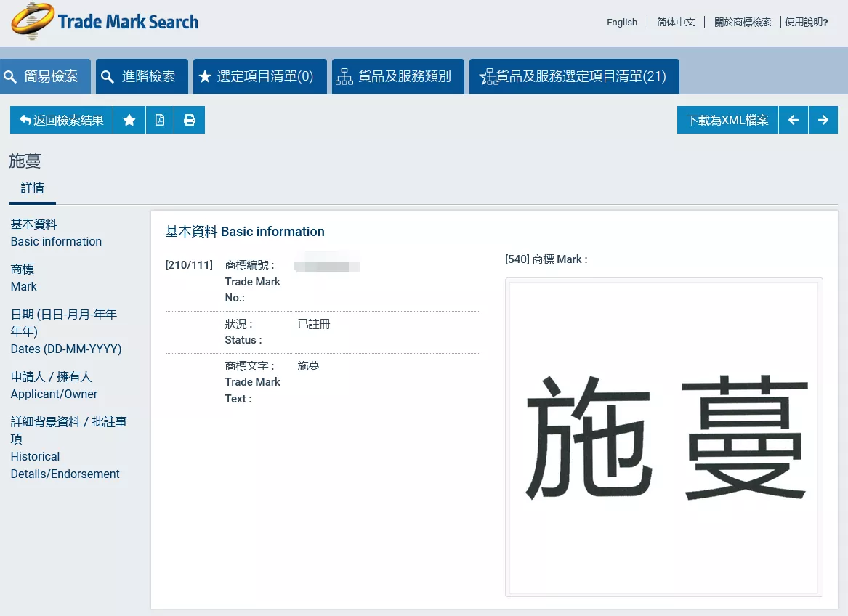Click the [540] 商標 Mark label
The width and height of the screenshot is (848, 616).
click(x=546, y=259)
